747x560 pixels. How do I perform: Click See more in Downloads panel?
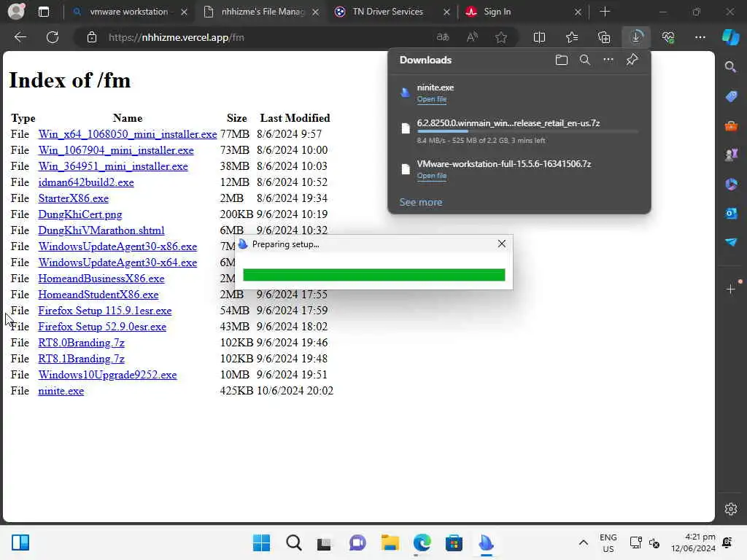(421, 202)
